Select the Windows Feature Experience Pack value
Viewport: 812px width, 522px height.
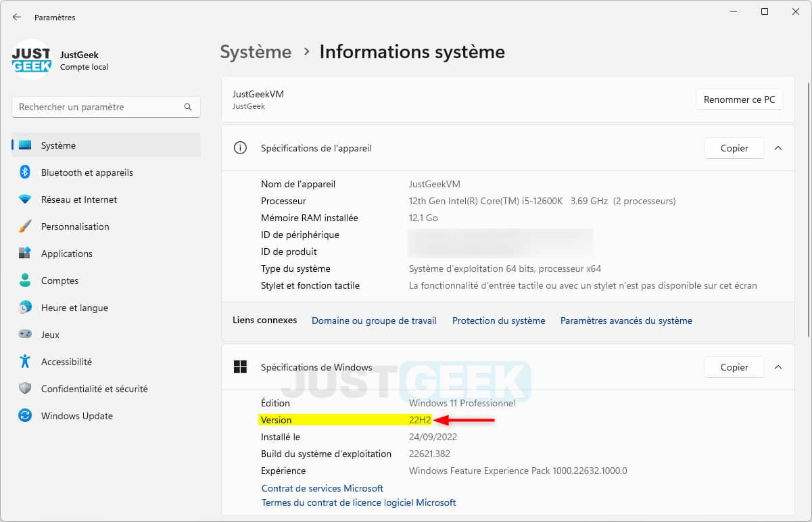coord(518,471)
